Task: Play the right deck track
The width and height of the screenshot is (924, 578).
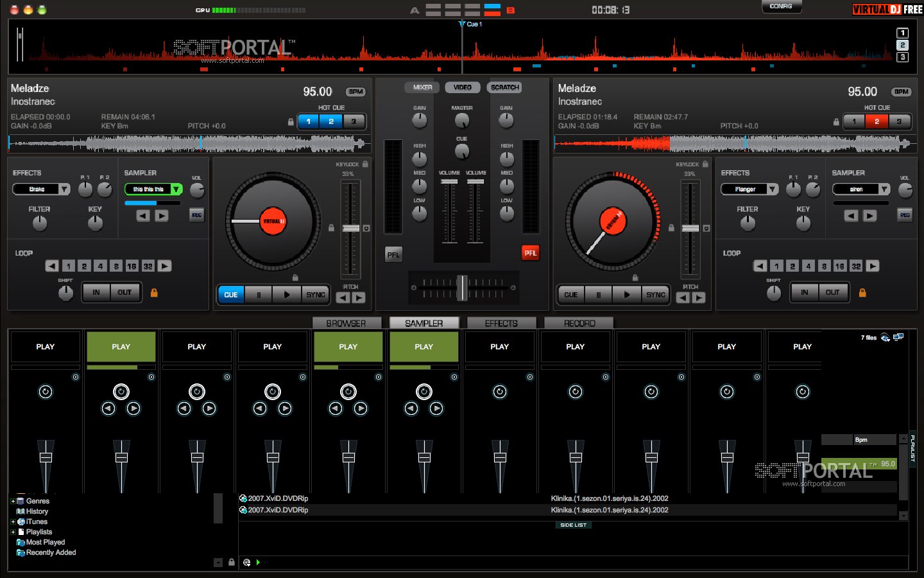Action: coord(627,295)
